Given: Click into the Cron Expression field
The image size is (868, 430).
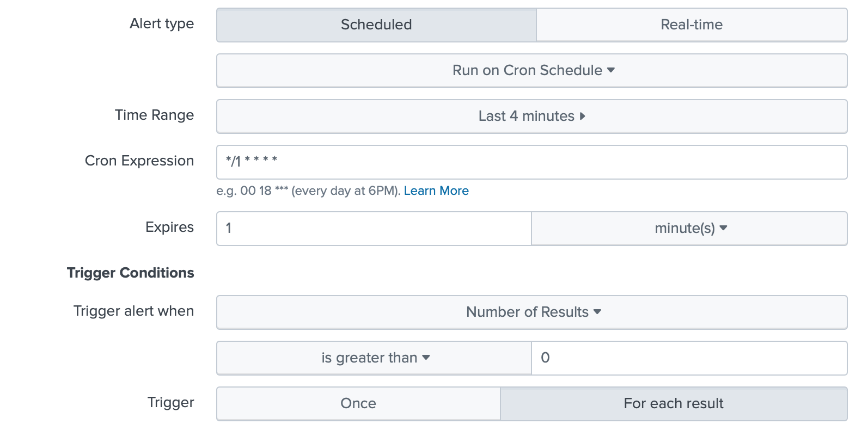Looking at the screenshot, I should tap(531, 162).
